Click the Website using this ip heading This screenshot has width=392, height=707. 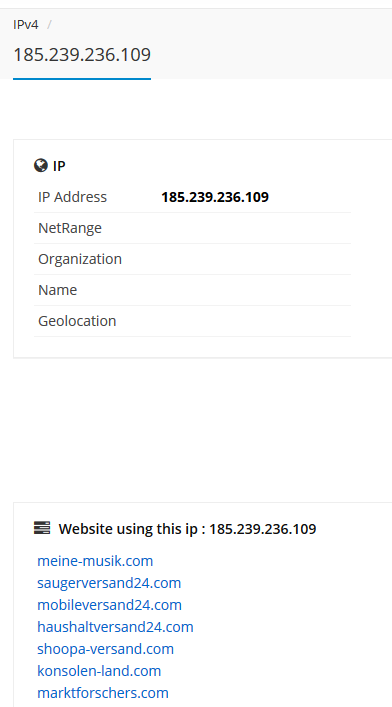pyautogui.click(x=187, y=528)
